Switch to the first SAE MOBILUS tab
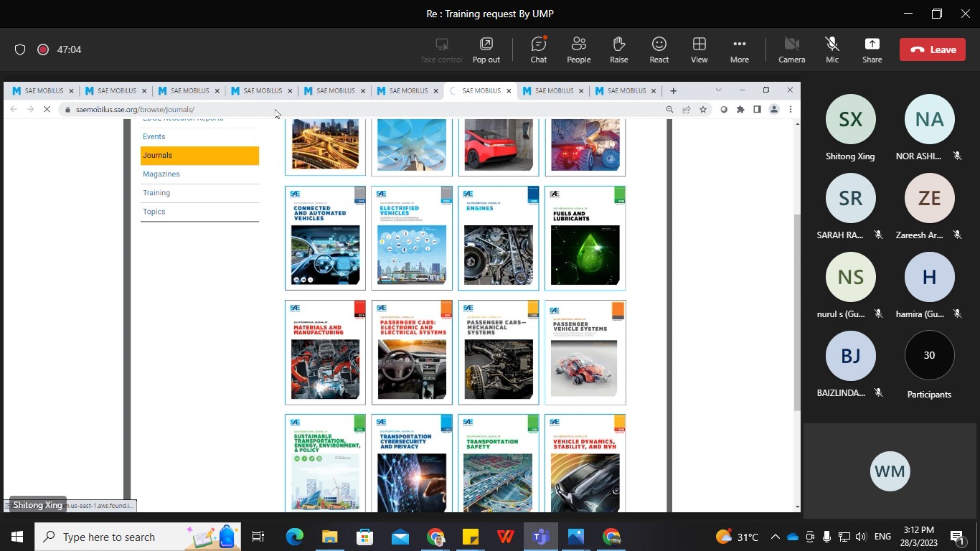980x551 pixels. (x=43, y=90)
